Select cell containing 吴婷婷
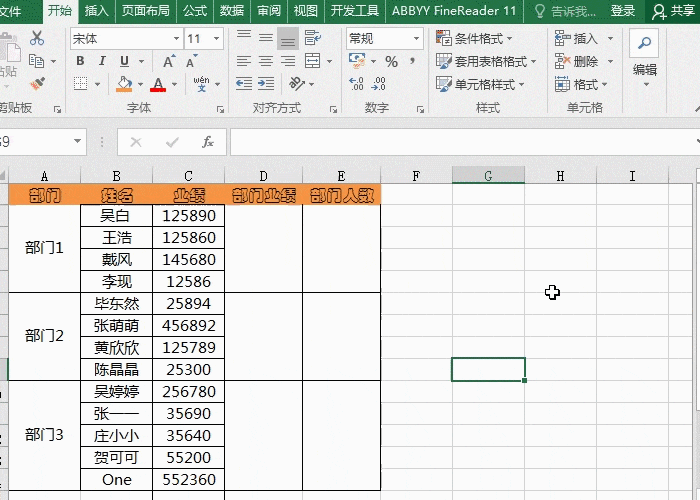The width and height of the screenshot is (700, 500). point(116,391)
